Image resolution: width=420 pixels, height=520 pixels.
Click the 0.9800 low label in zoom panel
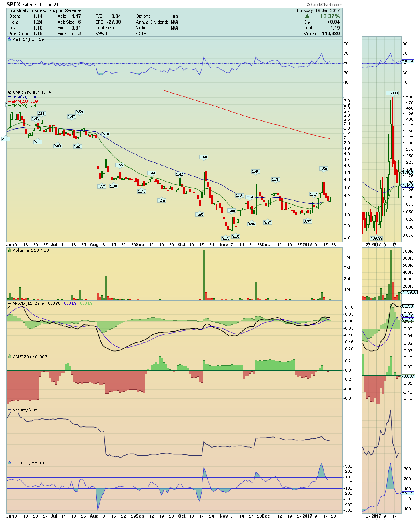tap(376, 238)
